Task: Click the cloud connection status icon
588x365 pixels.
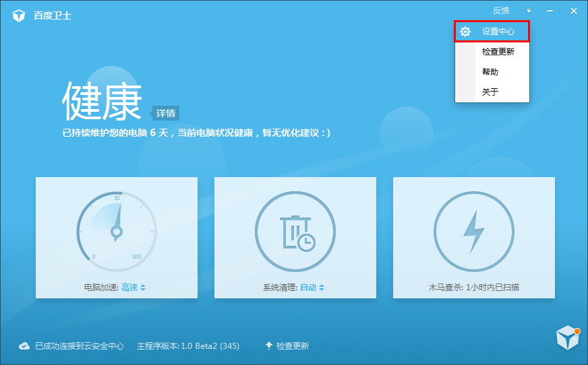Action: click(x=24, y=346)
